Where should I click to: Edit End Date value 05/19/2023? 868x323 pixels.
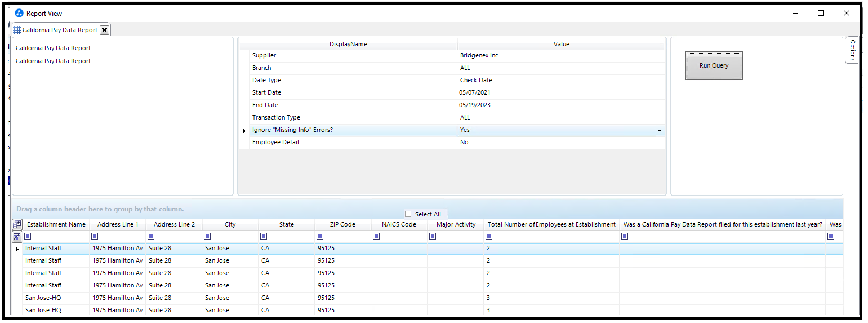pyautogui.click(x=561, y=105)
